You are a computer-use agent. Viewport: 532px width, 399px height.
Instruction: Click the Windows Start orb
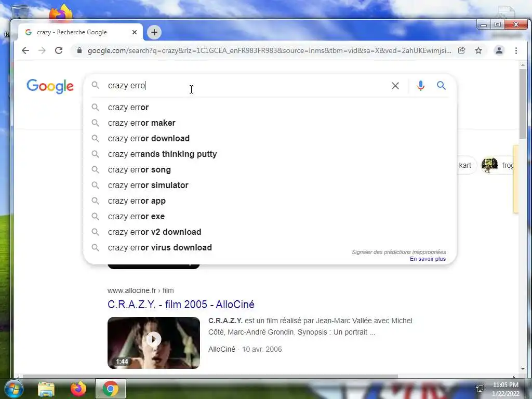pyautogui.click(x=14, y=389)
